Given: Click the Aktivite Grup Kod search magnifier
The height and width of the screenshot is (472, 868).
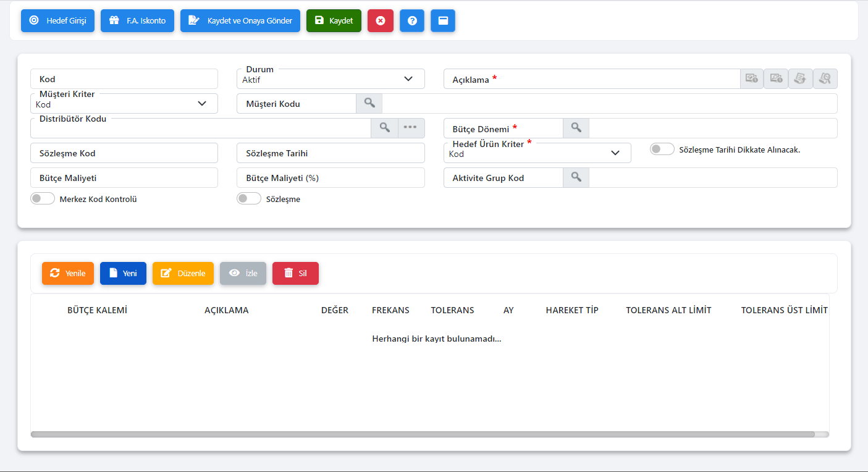Looking at the screenshot, I should 576,177.
